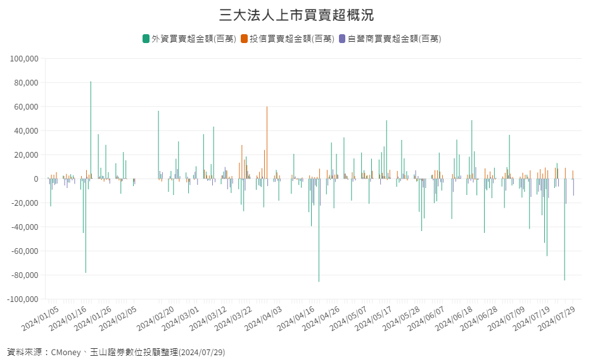Click the -60,000 y-axis label

point(25,251)
